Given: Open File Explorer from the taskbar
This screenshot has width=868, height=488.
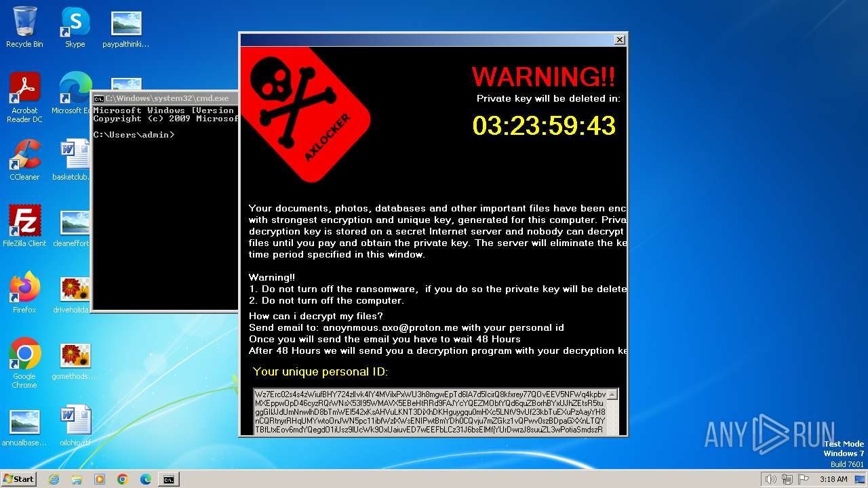Looking at the screenshot, I should tap(77, 479).
